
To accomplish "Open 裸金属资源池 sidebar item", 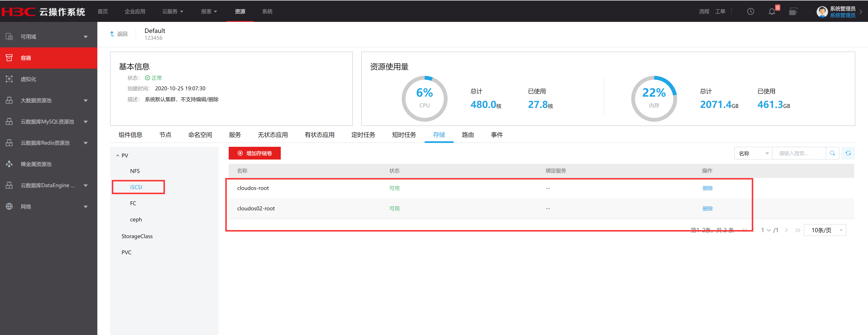I will tap(36, 164).
